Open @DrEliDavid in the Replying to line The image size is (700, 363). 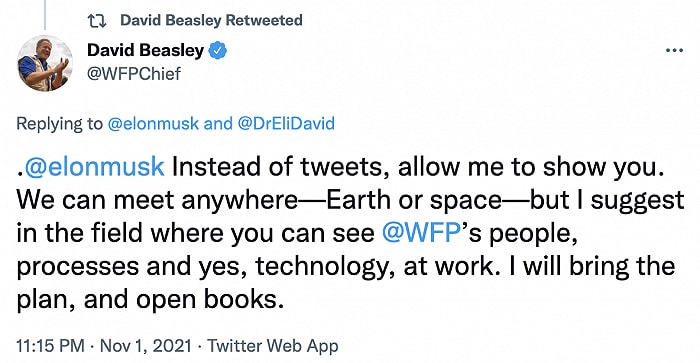286,124
